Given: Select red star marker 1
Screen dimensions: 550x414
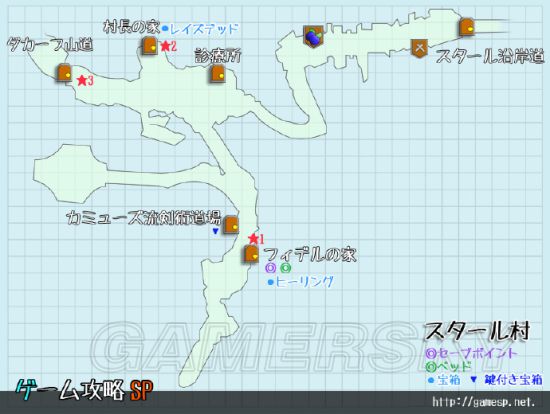Looking at the screenshot, I should point(253,239).
